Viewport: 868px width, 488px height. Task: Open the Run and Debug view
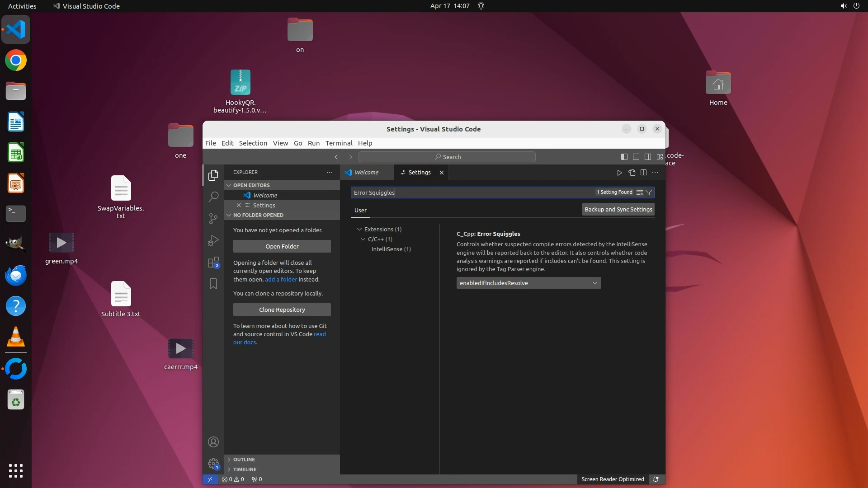pyautogui.click(x=213, y=240)
